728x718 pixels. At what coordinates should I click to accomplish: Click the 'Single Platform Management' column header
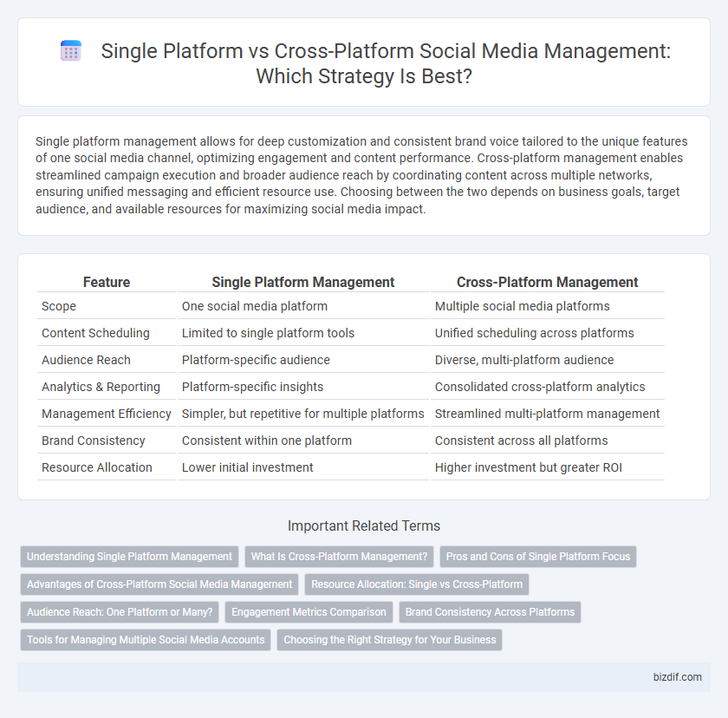pos(303,282)
